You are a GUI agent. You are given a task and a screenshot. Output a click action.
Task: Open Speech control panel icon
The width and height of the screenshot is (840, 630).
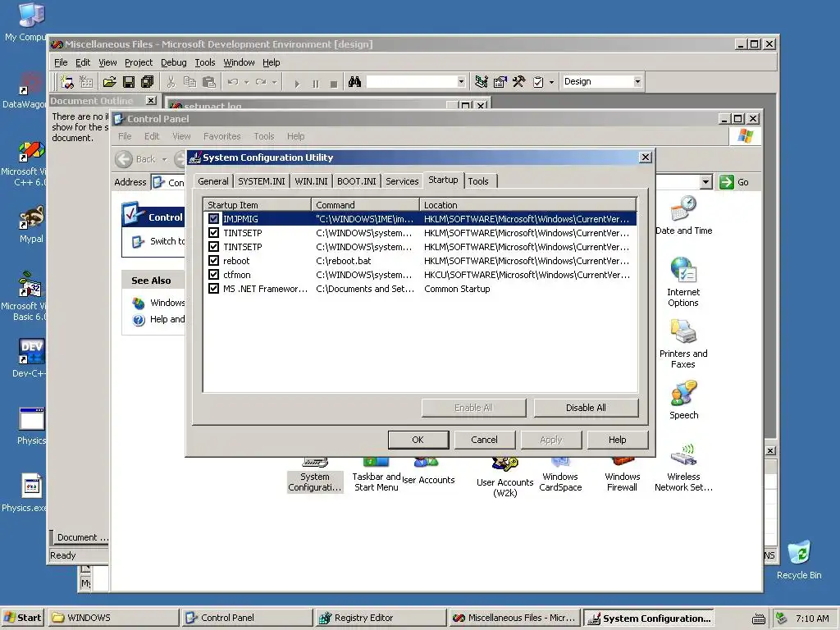pos(683,399)
